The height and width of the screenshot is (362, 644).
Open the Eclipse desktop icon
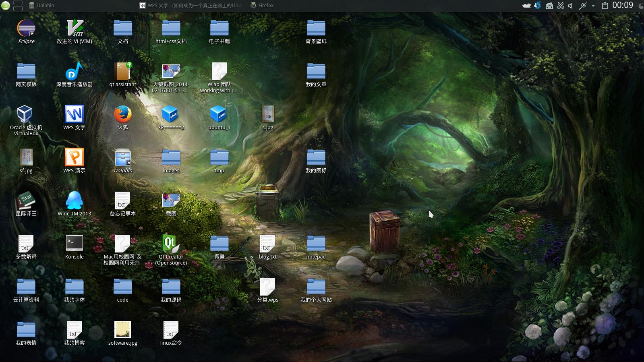(26, 29)
